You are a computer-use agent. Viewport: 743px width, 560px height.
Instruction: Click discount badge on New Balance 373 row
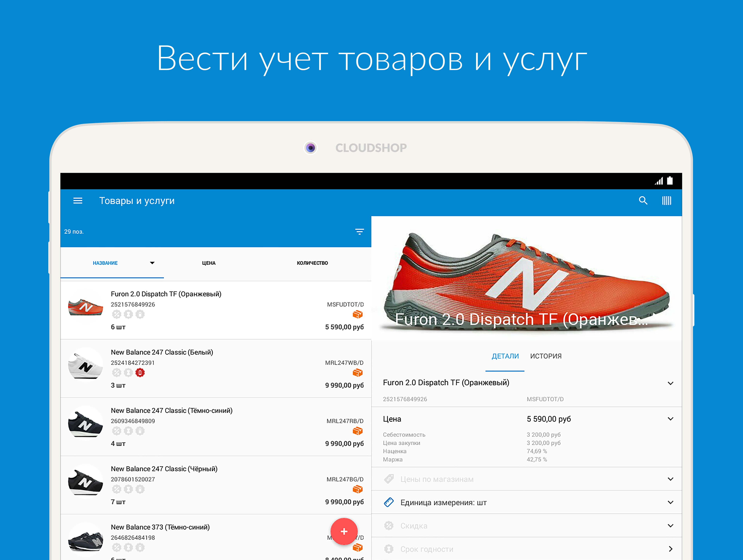click(x=116, y=548)
